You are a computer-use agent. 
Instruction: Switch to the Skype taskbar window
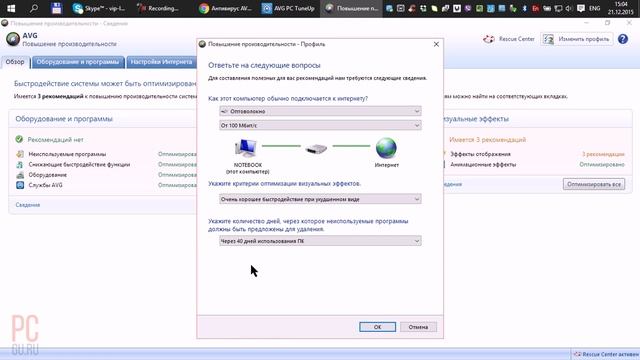99,8
